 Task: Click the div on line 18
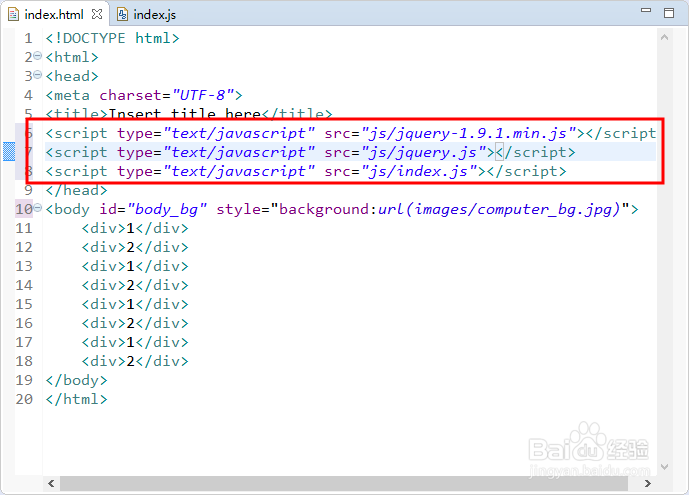135,361
